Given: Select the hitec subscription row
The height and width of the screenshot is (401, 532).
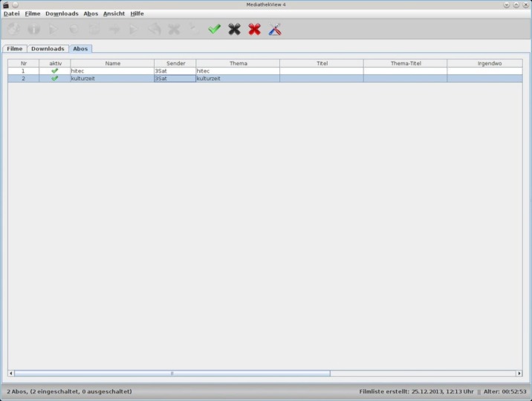Looking at the screenshot, I should [265, 71].
